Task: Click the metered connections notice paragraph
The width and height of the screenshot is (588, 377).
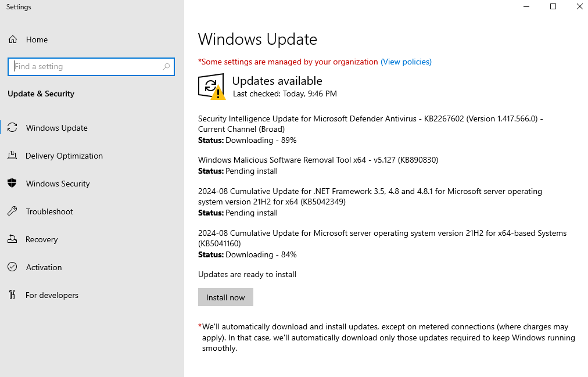Action: point(386,337)
